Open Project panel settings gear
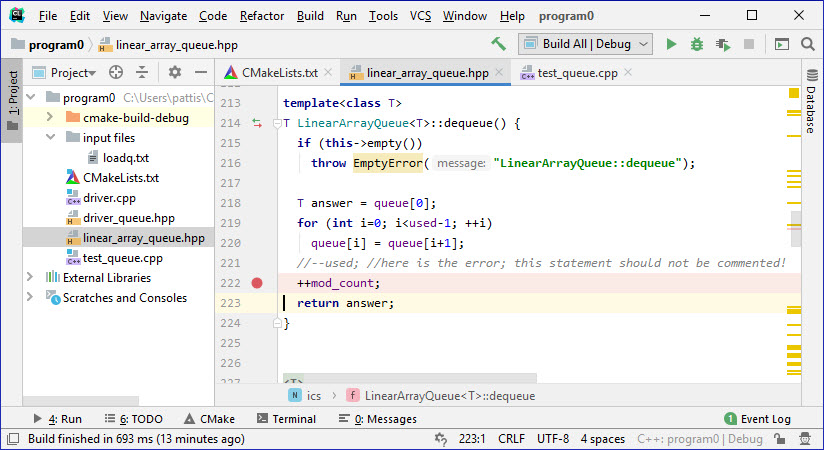The image size is (824, 450). click(175, 72)
